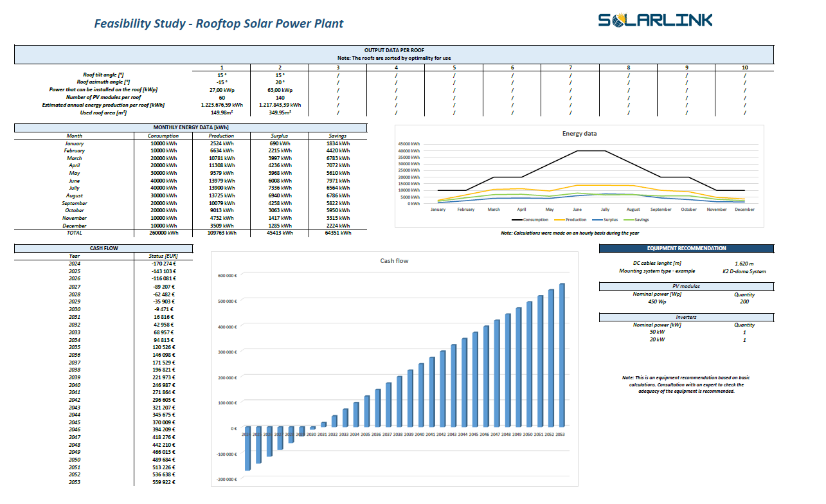Screen dimensions: 826x504
Task: Click the "1.620 m" DC cable length value
Action: (744, 264)
